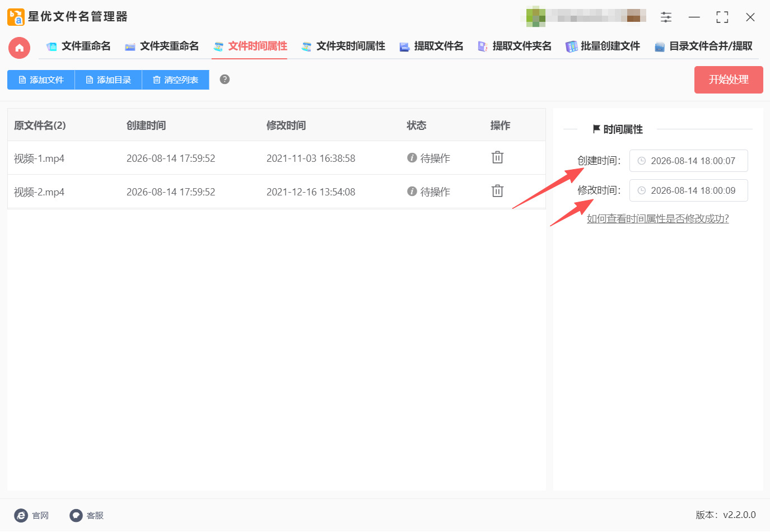Screen dimensions: 770x532
Task: Open the 文件夹重命名 tab
Action: (x=162, y=46)
